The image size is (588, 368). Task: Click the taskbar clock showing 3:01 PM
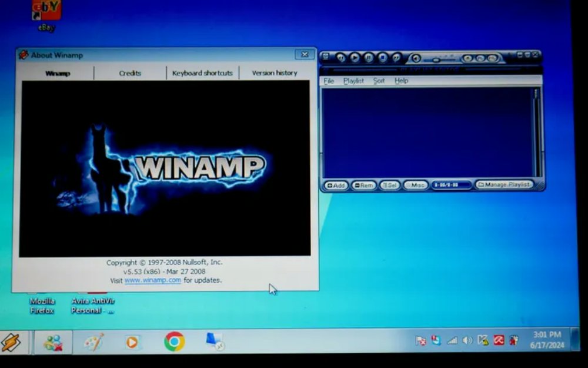pos(547,340)
